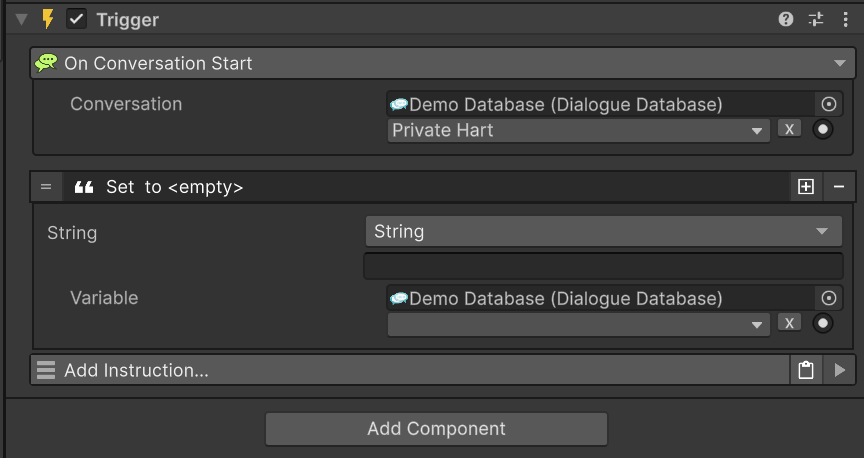The width and height of the screenshot is (864, 458).
Task: Toggle the Trigger component enabled checkbox
Action: click(77, 19)
